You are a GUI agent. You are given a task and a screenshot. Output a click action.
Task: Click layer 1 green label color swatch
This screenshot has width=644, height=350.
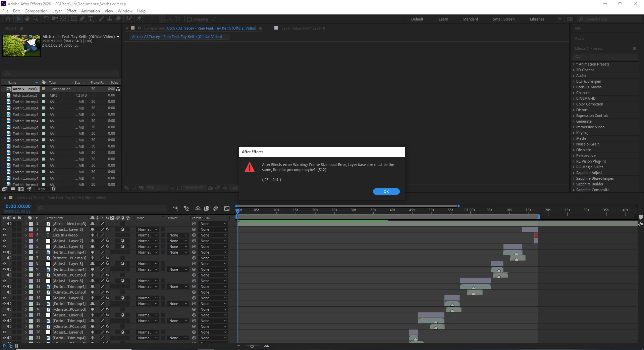[x=31, y=224]
